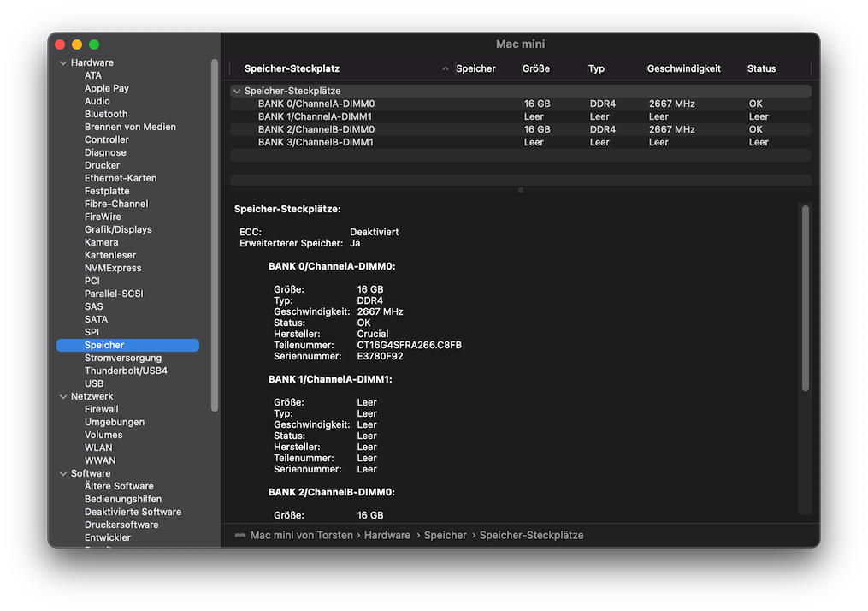This screenshot has width=868, height=611.
Task: Collapse the Netzwerk section in sidebar
Action: coord(63,397)
